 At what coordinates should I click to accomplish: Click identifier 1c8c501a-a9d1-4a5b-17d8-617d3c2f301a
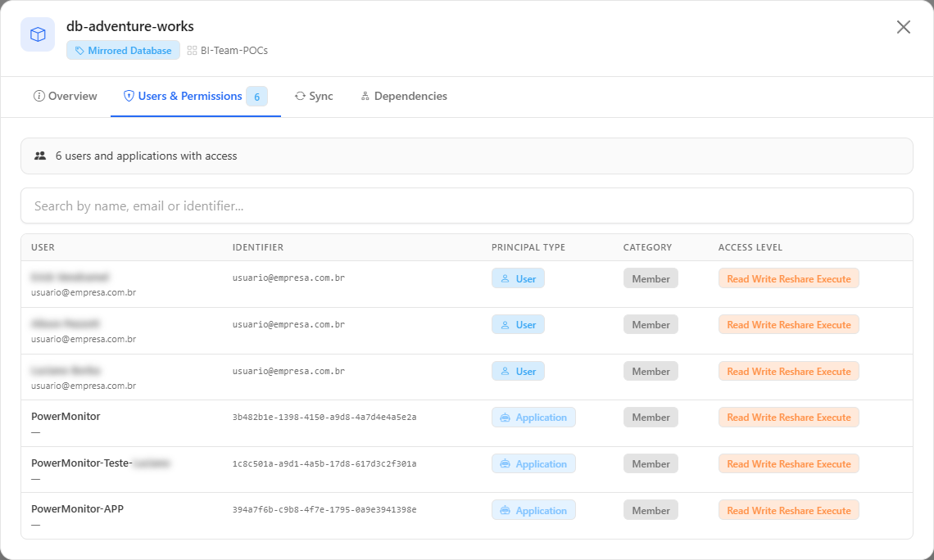tap(324, 463)
